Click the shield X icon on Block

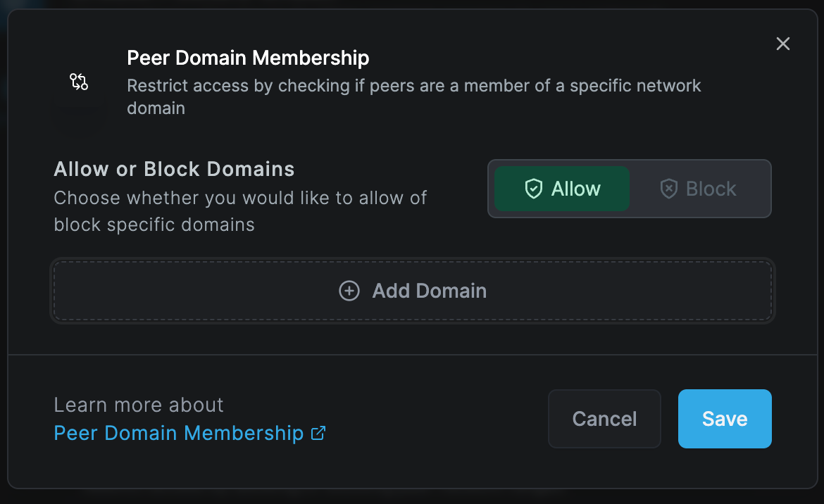pos(668,189)
